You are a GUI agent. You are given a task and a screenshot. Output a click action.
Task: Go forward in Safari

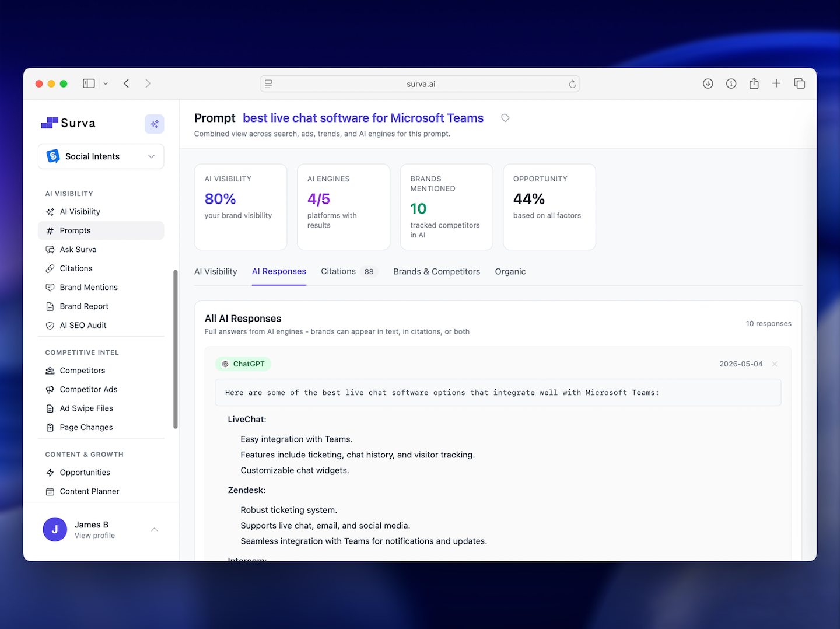coord(148,83)
